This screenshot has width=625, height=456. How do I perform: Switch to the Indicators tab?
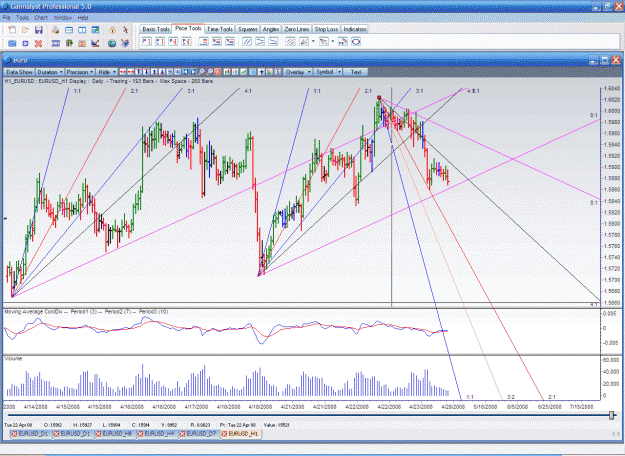click(x=355, y=29)
